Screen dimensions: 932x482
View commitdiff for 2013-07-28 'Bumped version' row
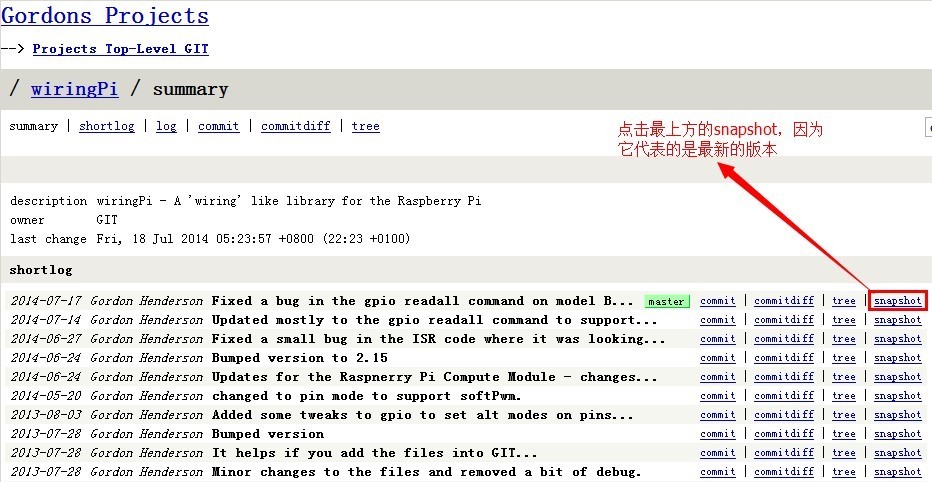click(x=784, y=434)
